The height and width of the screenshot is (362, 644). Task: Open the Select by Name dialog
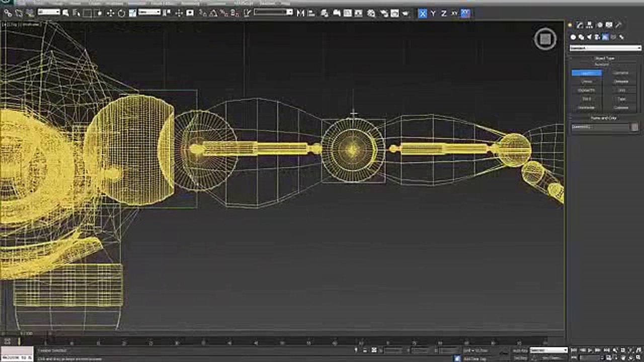tap(76, 14)
